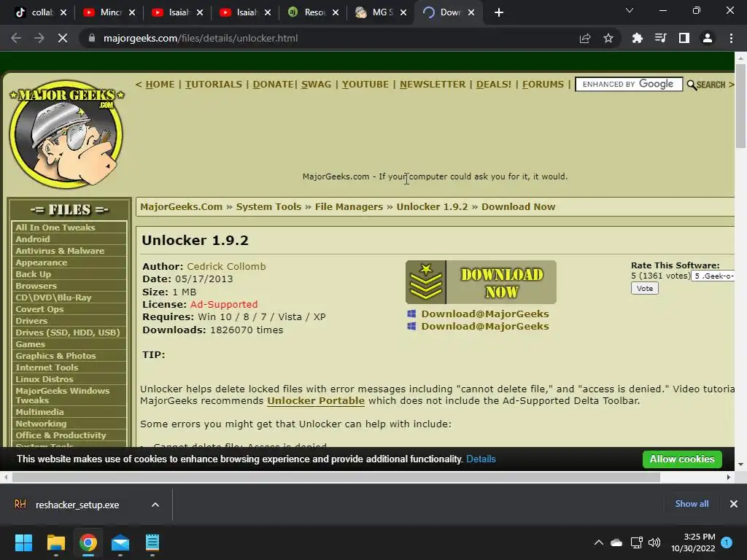The height and width of the screenshot is (560, 747).
Task: Click Unlocker Portable link
Action: click(x=316, y=400)
